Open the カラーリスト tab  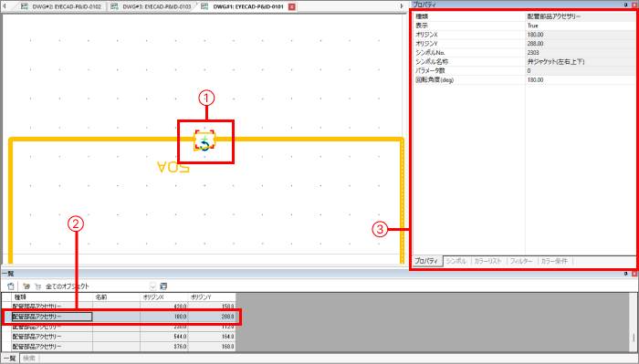487,261
